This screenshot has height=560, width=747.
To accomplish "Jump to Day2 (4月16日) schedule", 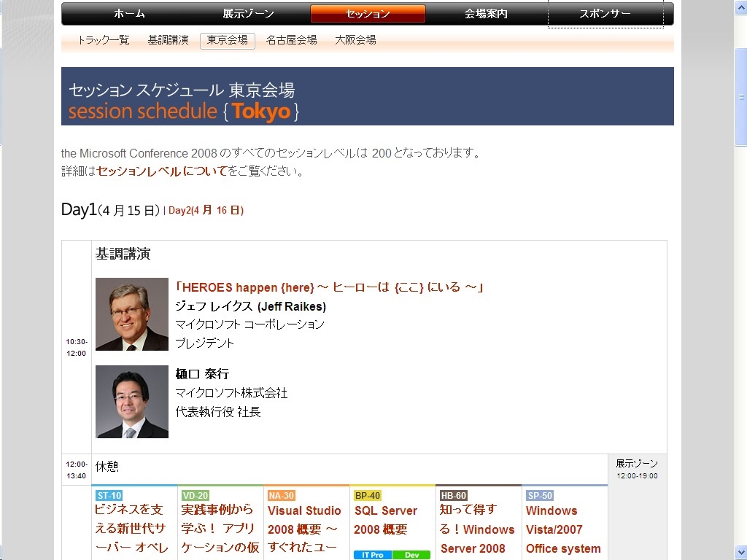I will (x=206, y=211).
